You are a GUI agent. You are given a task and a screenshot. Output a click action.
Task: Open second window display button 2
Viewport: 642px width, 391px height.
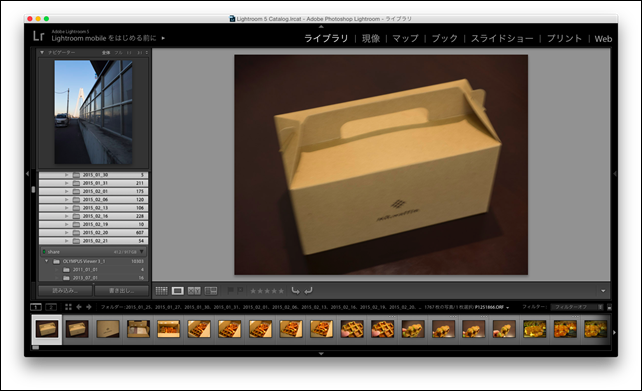(51, 307)
